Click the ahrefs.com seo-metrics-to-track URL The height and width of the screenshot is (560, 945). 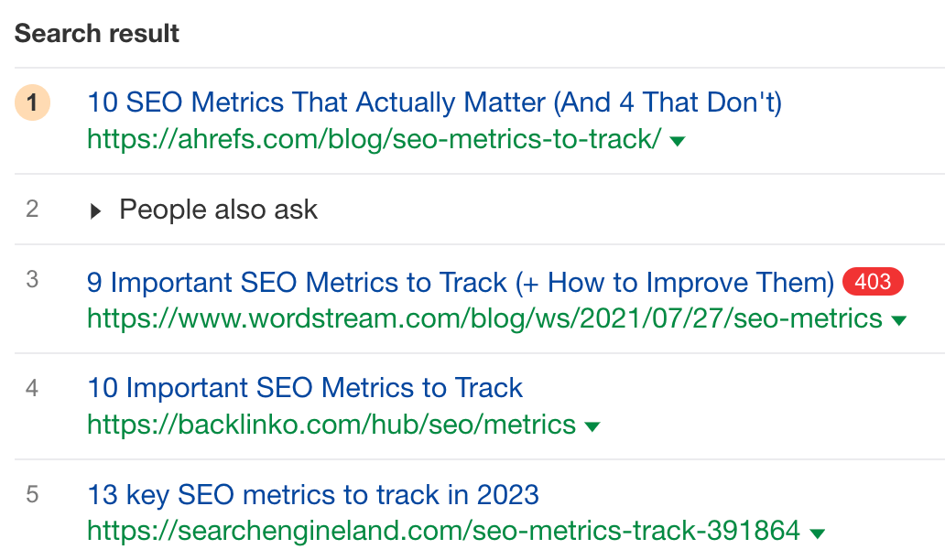(x=374, y=140)
